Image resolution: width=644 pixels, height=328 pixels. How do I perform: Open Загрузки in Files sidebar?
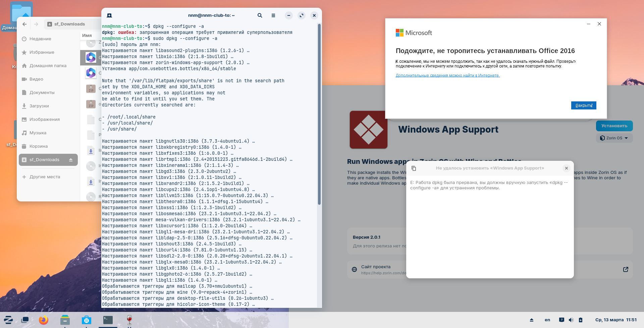point(48,106)
